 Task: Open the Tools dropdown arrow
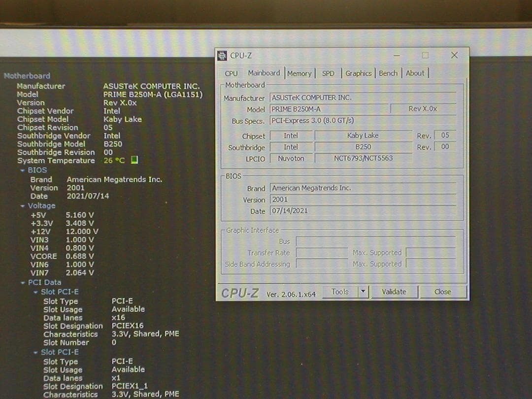click(x=364, y=292)
